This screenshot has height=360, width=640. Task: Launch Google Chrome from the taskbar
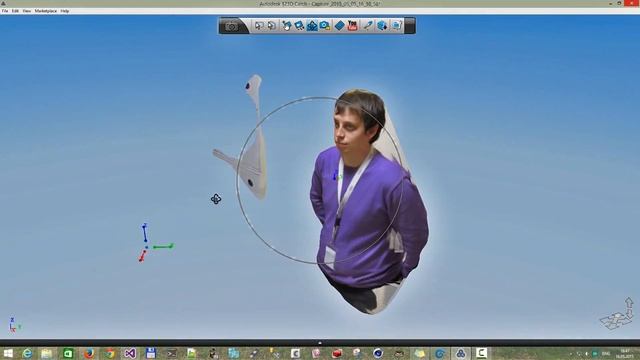point(109,353)
